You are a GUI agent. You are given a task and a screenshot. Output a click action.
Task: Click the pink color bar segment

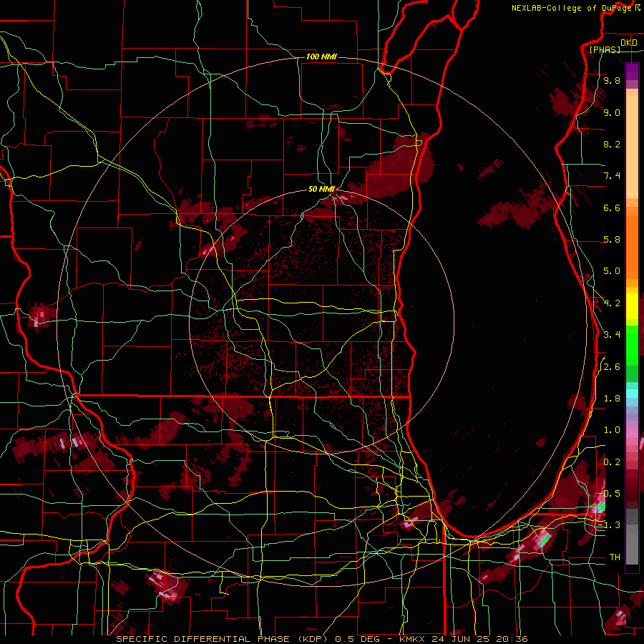click(632, 434)
